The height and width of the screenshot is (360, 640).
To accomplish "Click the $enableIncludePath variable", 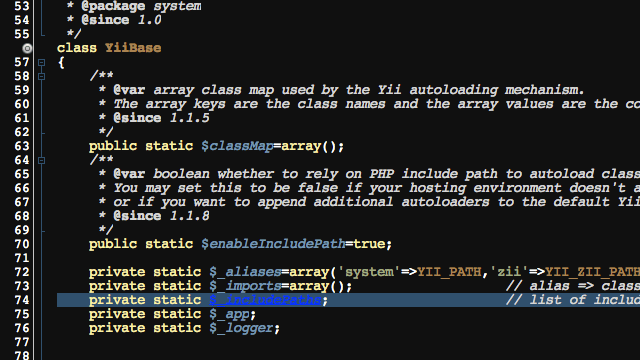I will point(273,244).
